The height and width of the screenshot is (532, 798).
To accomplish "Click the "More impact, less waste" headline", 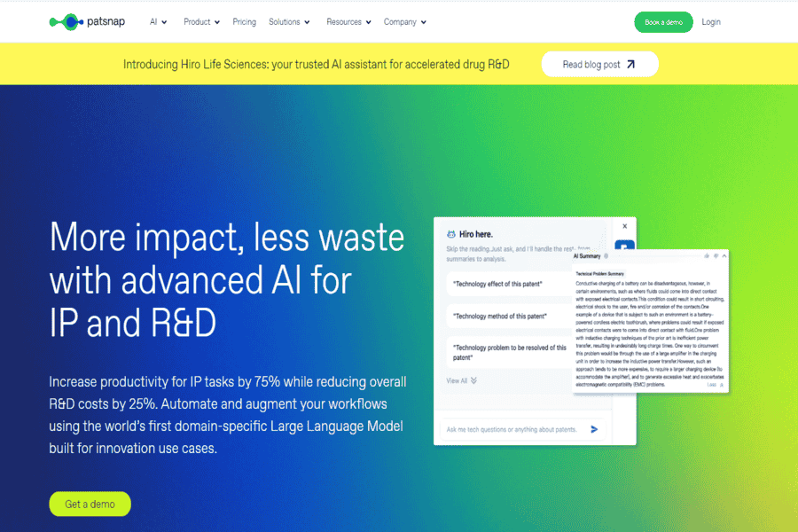I will pyautogui.click(x=227, y=280).
